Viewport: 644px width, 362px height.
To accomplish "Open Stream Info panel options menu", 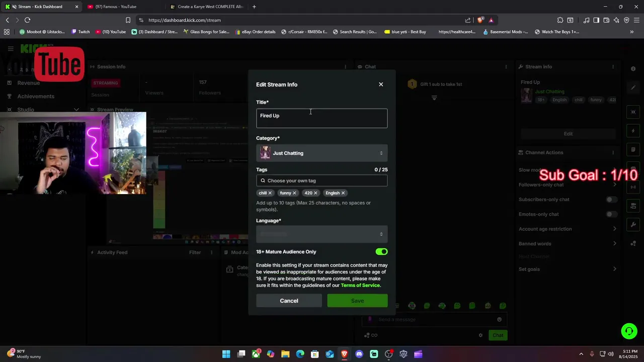I will pyautogui.click(x=613, y=66).
